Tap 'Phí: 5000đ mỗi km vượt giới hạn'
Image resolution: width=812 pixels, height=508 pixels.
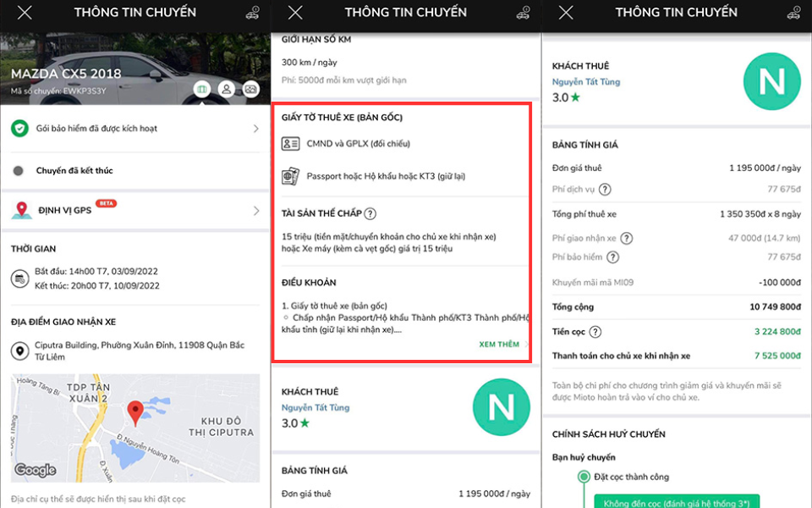coord(344,80)
